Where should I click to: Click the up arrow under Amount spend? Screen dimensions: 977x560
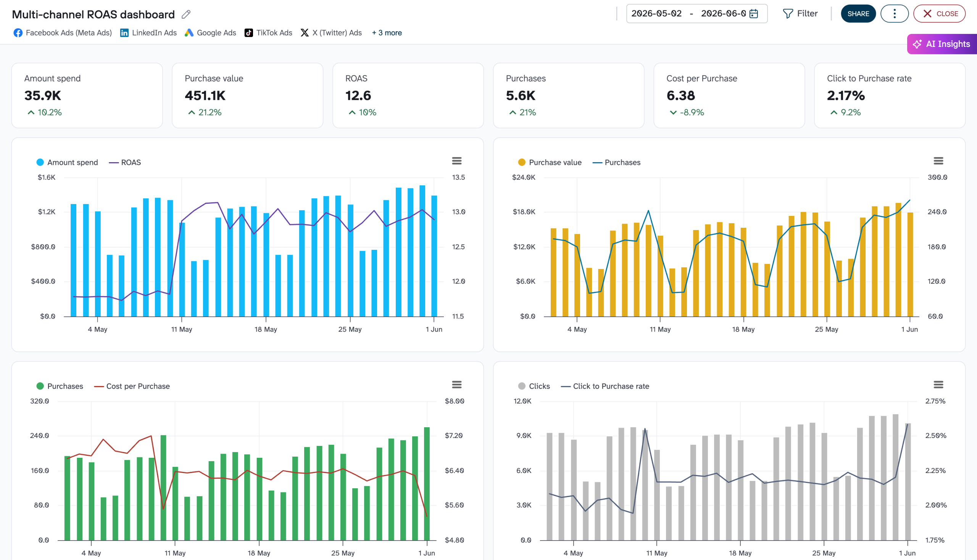coord(31,113)
